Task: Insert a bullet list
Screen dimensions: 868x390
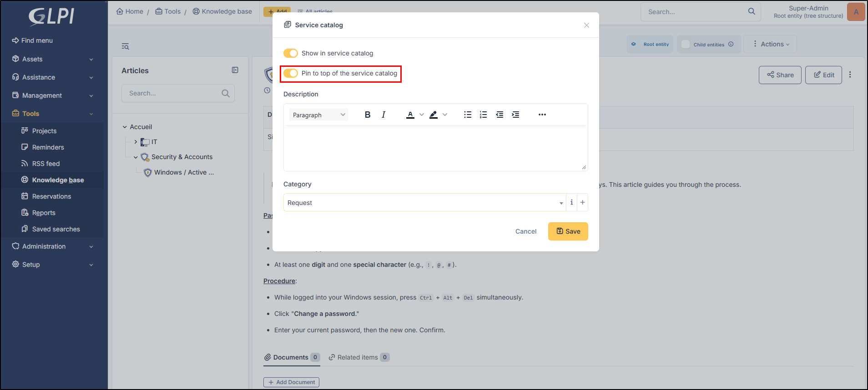Action: point(468,115)
